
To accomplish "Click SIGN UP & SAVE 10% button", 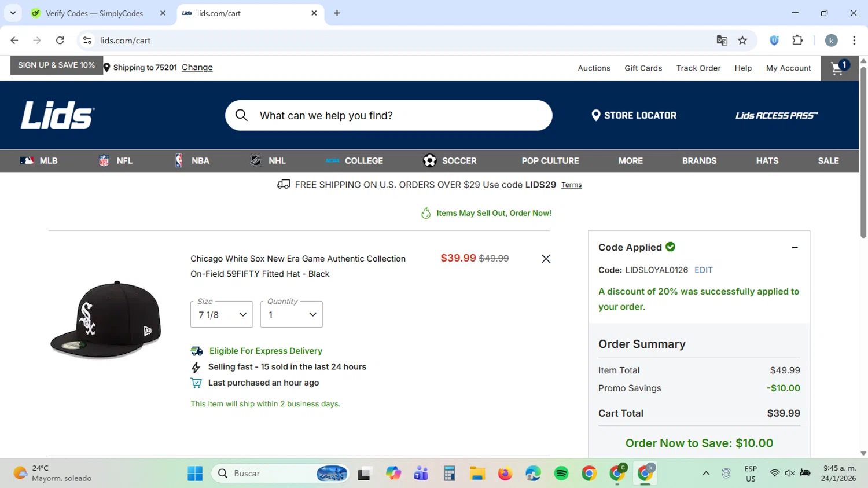I will [57, 65].
